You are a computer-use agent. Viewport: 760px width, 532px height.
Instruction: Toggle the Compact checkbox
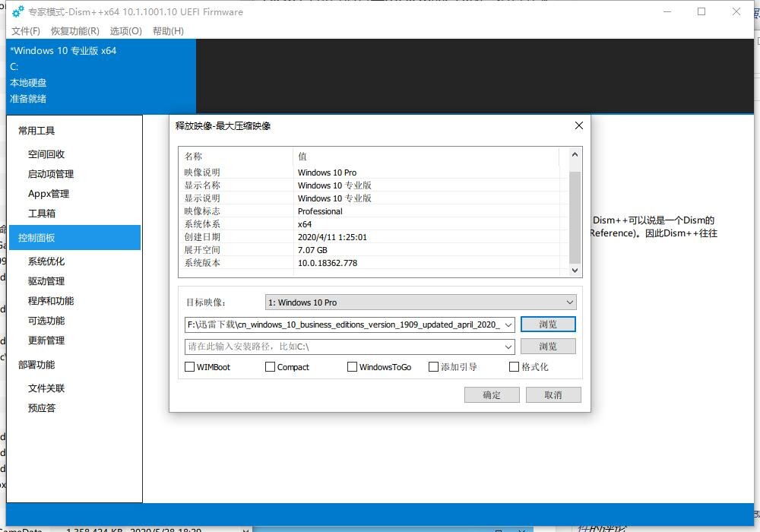pos(270,367)
